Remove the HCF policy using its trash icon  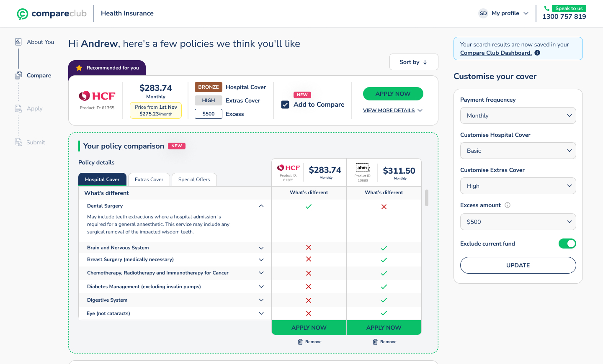(x=300, y=341)
